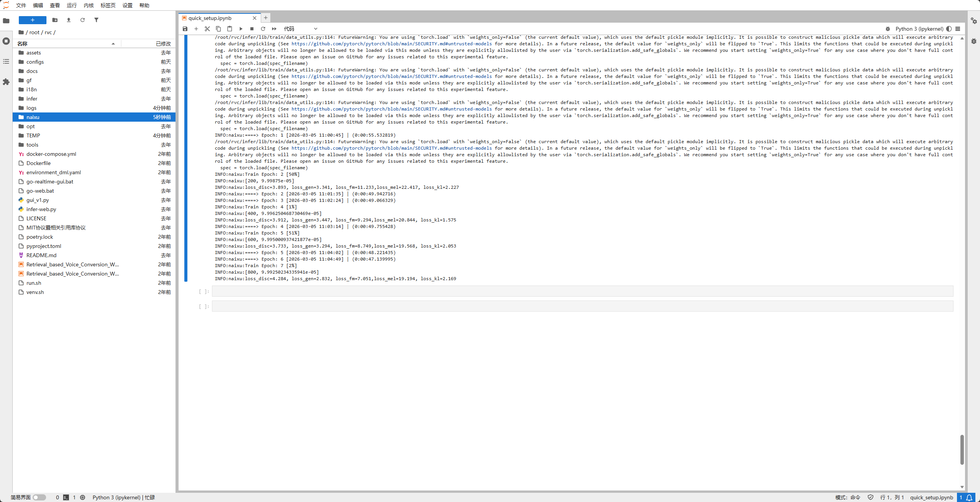980x502 pixels.
Task: Save the notebook with the disk icon
Action: [x=185, y=29]
